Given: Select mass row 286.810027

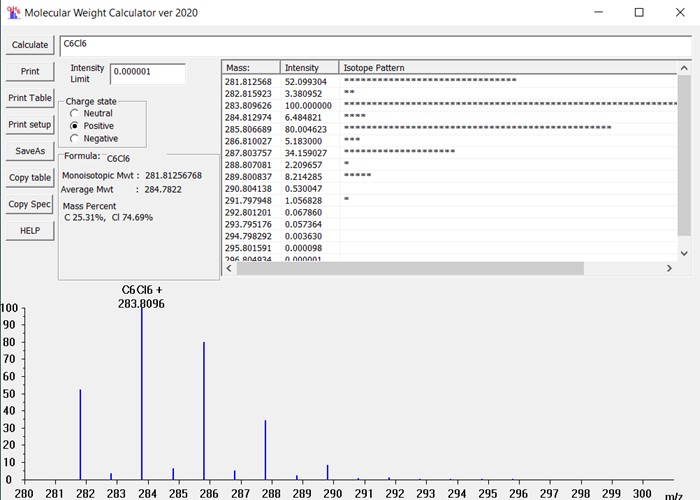Looking at the screenshot, I should [450, 141].
